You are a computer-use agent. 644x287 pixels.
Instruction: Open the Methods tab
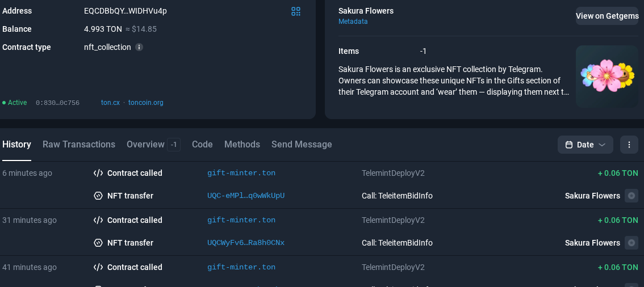242,145
